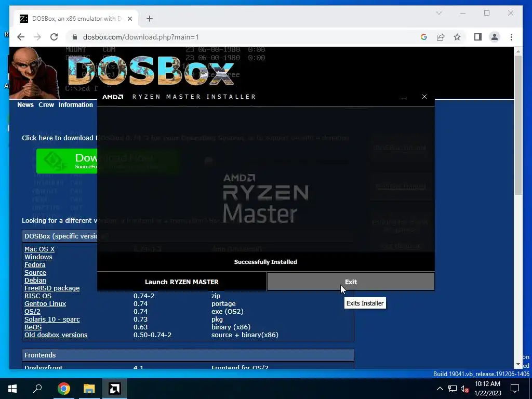Close the DOSBox browser tab
This screenshot has width=532, height=399.
pyautogui.click(x=129, y=19)
